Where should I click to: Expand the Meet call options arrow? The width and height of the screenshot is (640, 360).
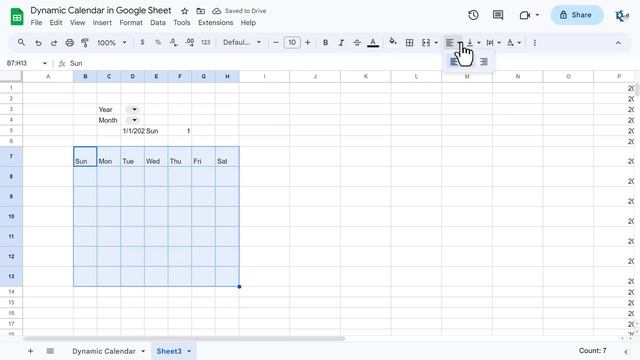(x=537, y=15)
